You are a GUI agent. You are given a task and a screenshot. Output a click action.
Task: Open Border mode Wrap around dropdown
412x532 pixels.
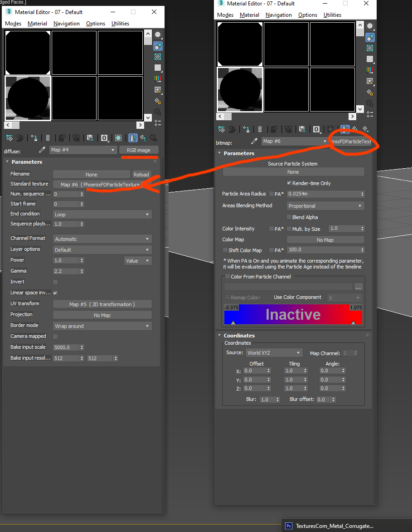click(102, 326)
